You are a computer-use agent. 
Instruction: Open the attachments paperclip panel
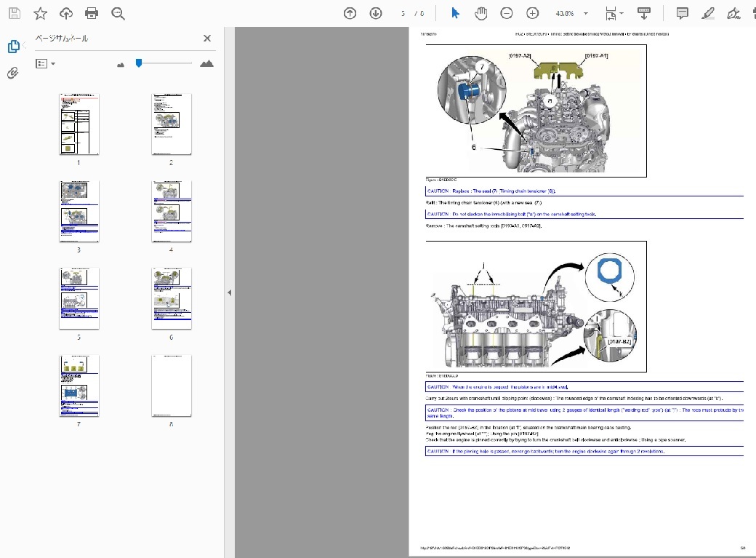13,73
